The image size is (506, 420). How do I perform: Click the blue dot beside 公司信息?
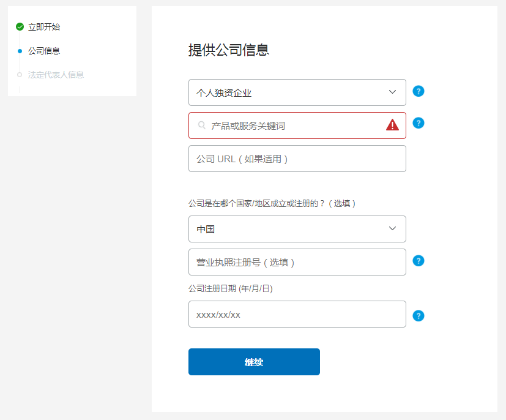point(20,51)
